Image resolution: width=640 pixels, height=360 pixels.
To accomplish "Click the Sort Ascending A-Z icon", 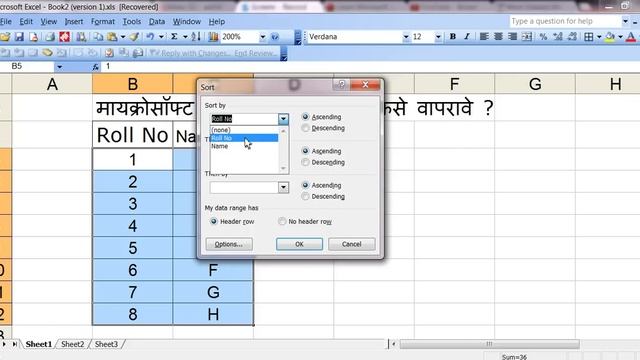I will (196, 37).
